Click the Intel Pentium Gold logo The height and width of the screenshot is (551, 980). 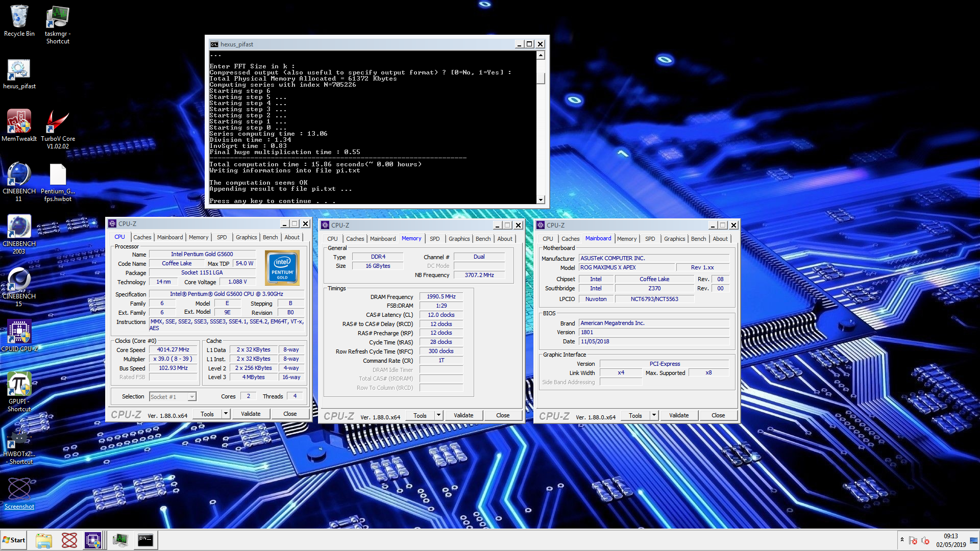(x=282, y=267)
